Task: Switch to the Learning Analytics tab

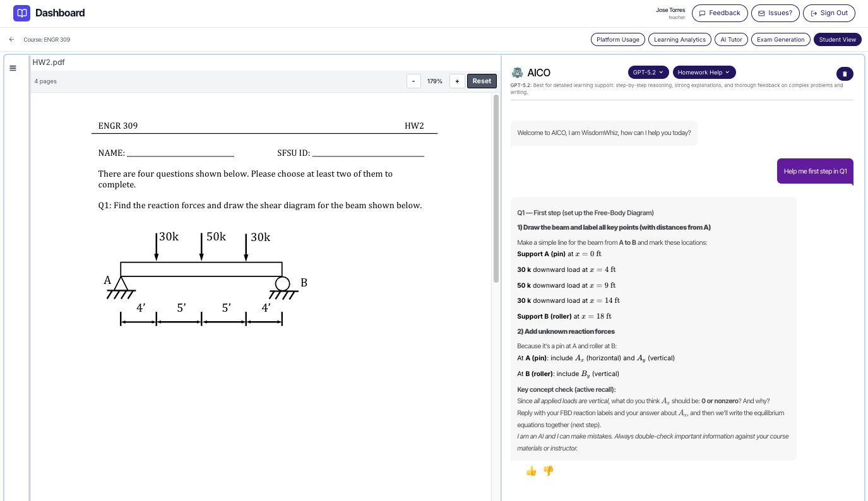Action: (680, 40)
